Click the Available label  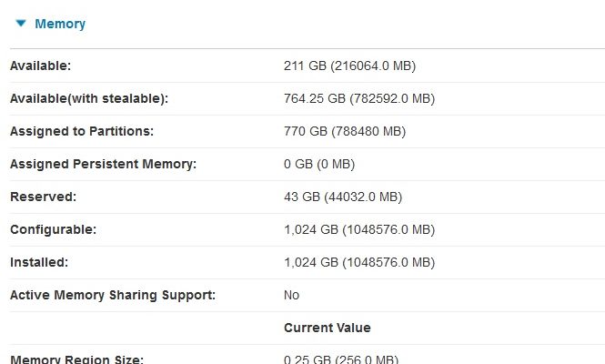coord(41,66)
